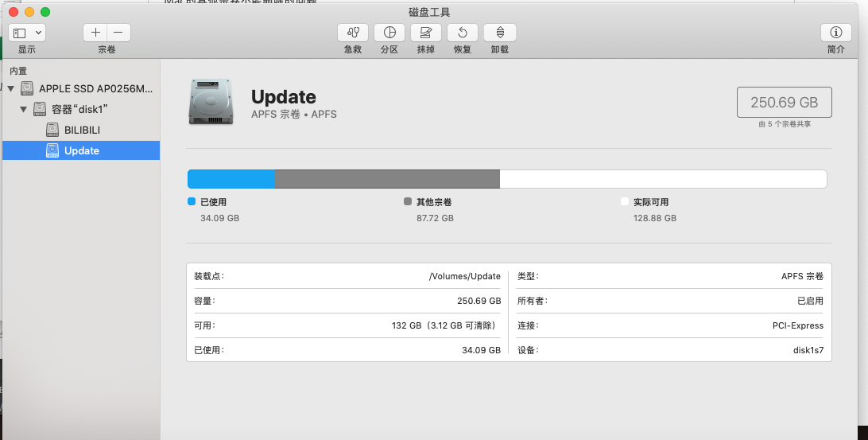Image resolution: width=868 pixels, height=440 pixels.
Task: Click the large Update disk drive image
Action: click(211, 102)
